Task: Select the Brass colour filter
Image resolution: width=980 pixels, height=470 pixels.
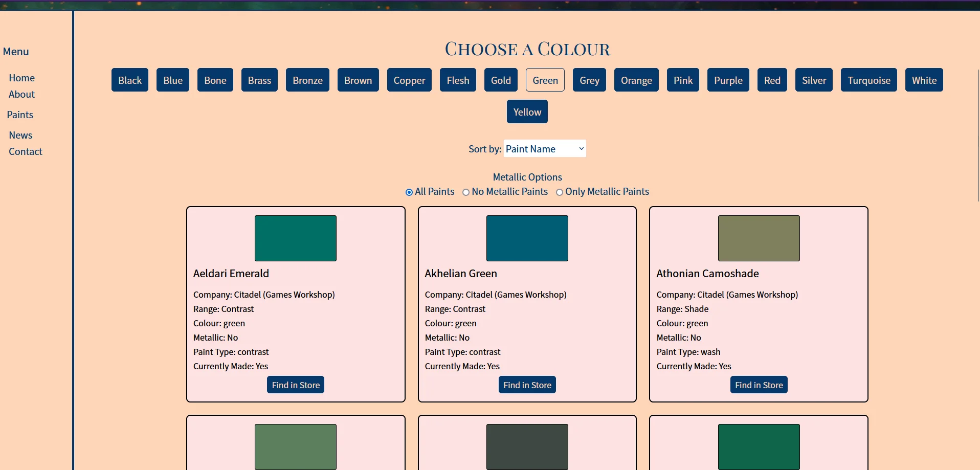Action: (259, 80)
